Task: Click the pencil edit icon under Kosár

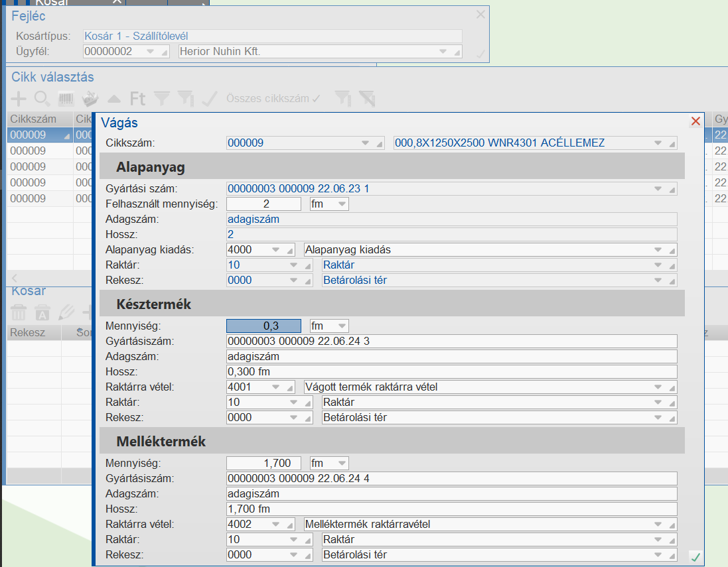Action: 65,312
